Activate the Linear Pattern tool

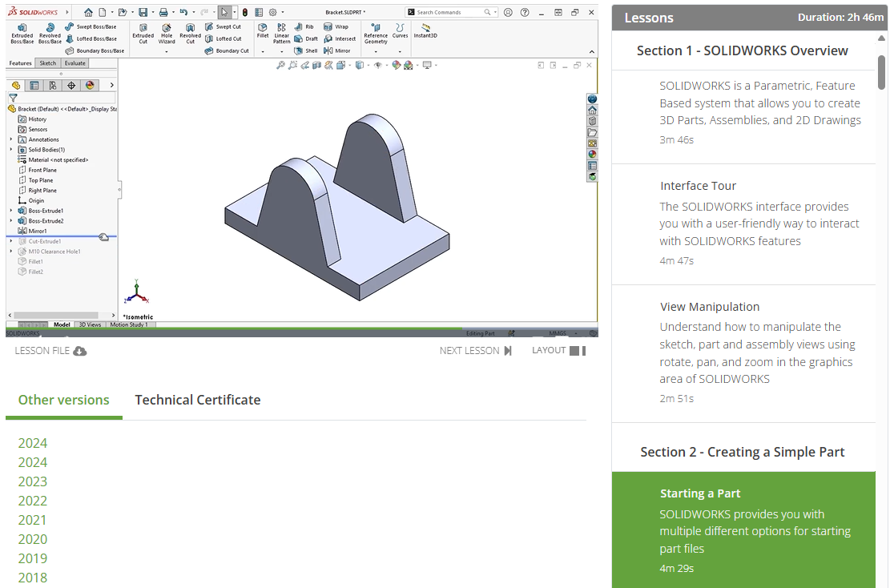click(x=282, y=32)
